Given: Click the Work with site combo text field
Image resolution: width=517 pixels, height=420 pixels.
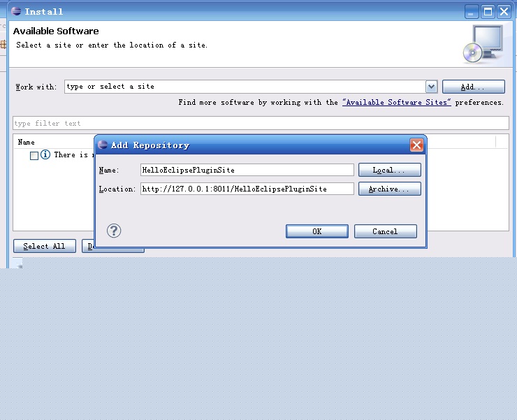Looking at the screenshot, I should point(245,87).
